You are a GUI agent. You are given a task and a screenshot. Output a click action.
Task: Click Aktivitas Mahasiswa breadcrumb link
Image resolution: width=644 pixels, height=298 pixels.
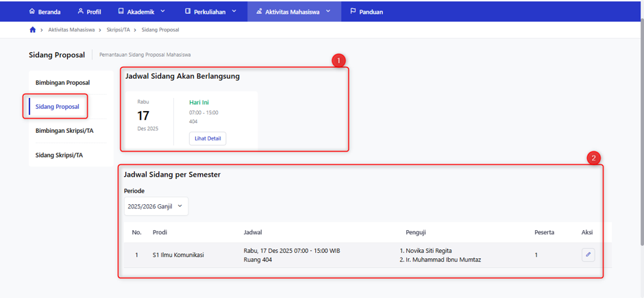71,30
